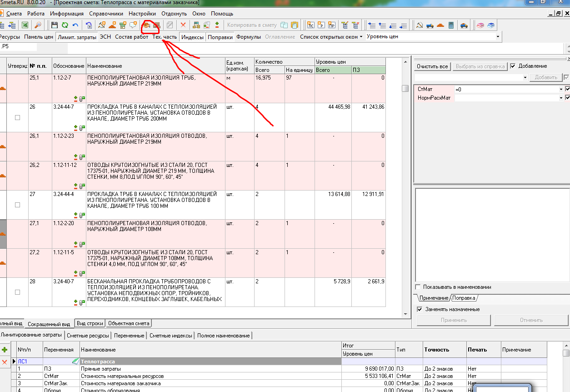Click the paste clipboard icon
Screen dimensions: 570x392
point(295,25)
